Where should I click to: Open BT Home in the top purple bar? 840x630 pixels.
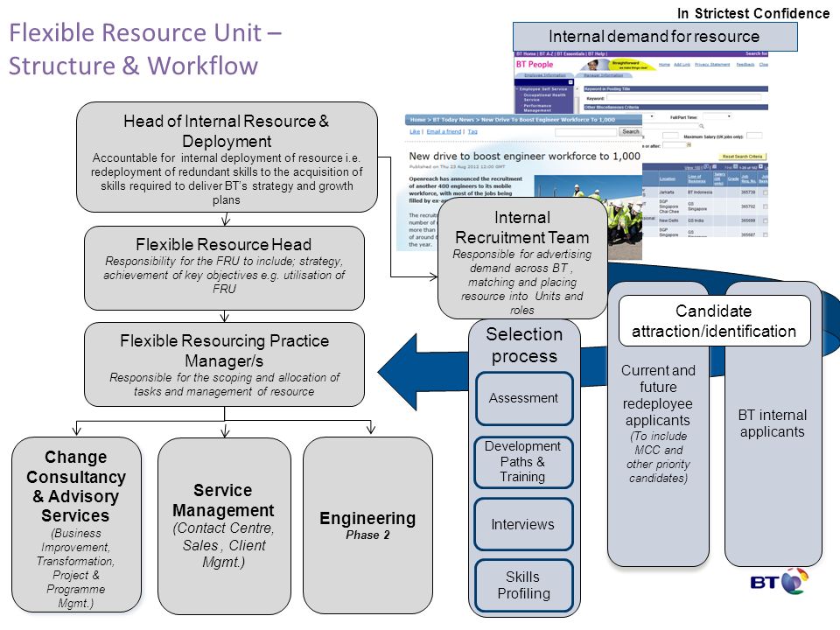526,53
